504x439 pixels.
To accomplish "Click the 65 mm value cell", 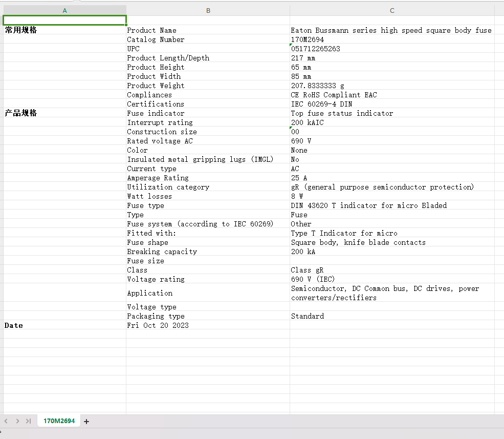I will tap(392, 67).
